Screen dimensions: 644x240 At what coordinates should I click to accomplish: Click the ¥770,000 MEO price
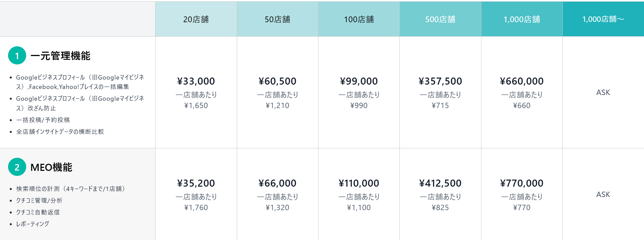pos(522,183)
